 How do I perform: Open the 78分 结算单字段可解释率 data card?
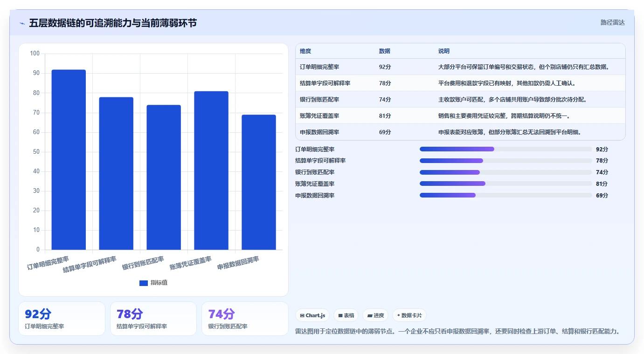(x=153, y=319)
